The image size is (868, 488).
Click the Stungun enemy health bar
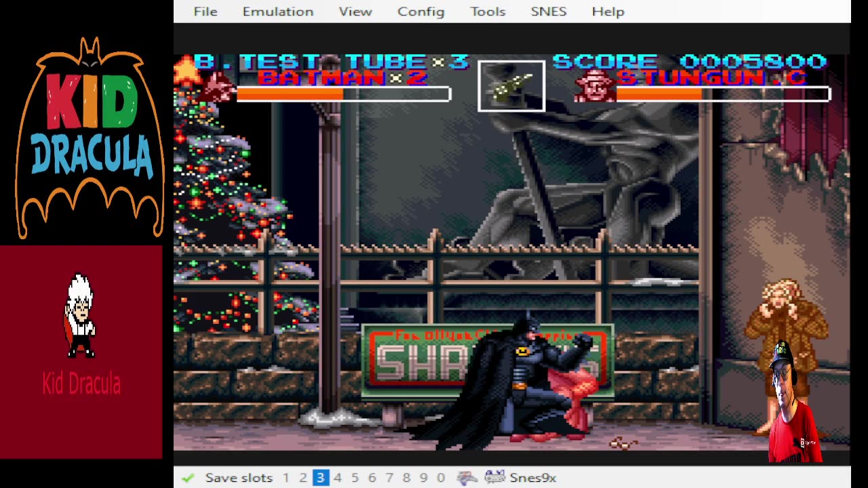coord(723,94)
